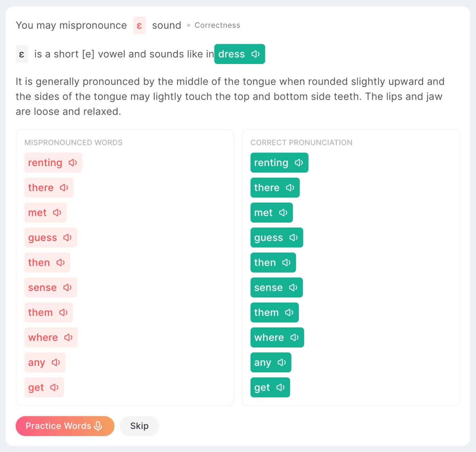Play correct pronunciation speaker for then
The height and width of the screenshot is (452, 476).
pos(286,262)
